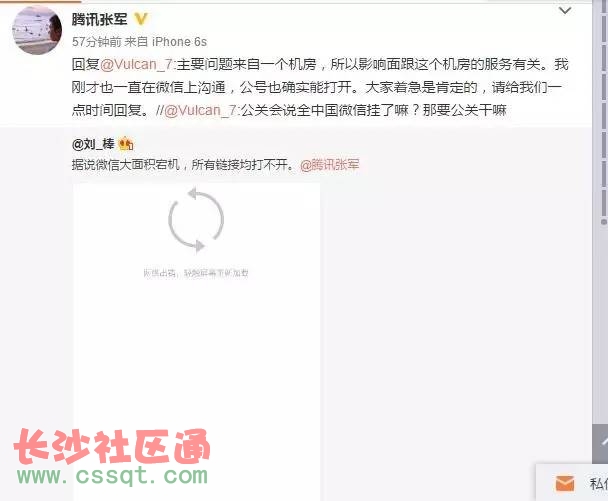Viewport: 608px width, 501px height.
Task: Open the 私信 private message panel
Action: (572, 482)
